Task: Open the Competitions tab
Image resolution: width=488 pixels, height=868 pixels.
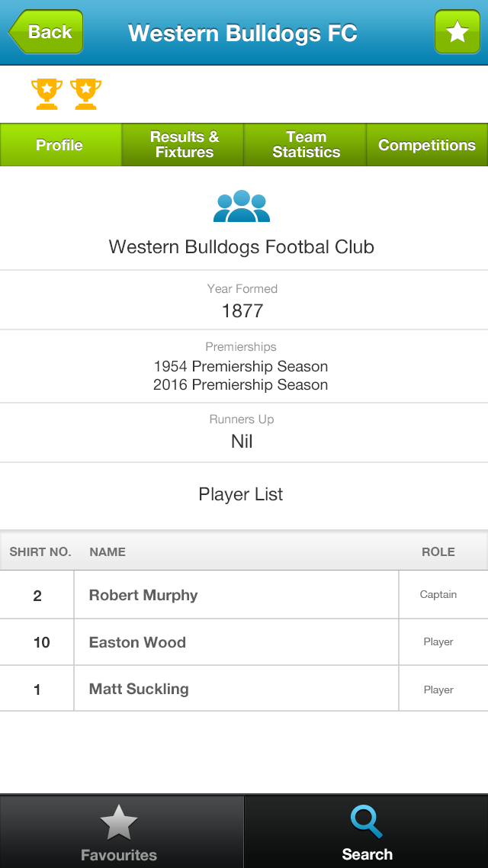Action: [427, 145]
